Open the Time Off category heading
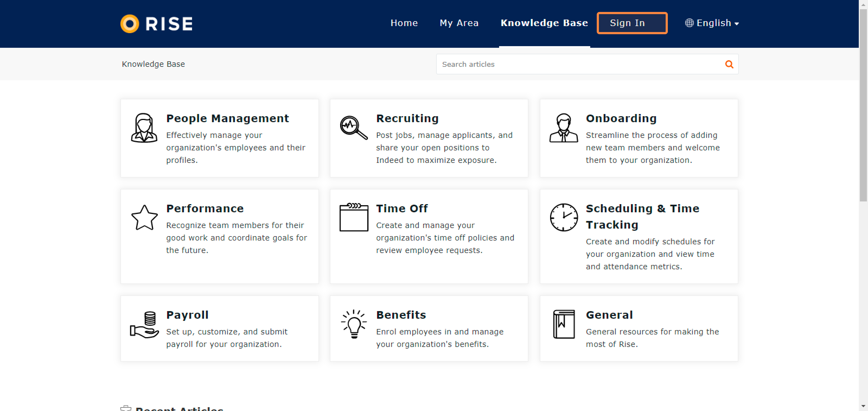The width and height of the screenshot is (868, 411). (402, 208)
